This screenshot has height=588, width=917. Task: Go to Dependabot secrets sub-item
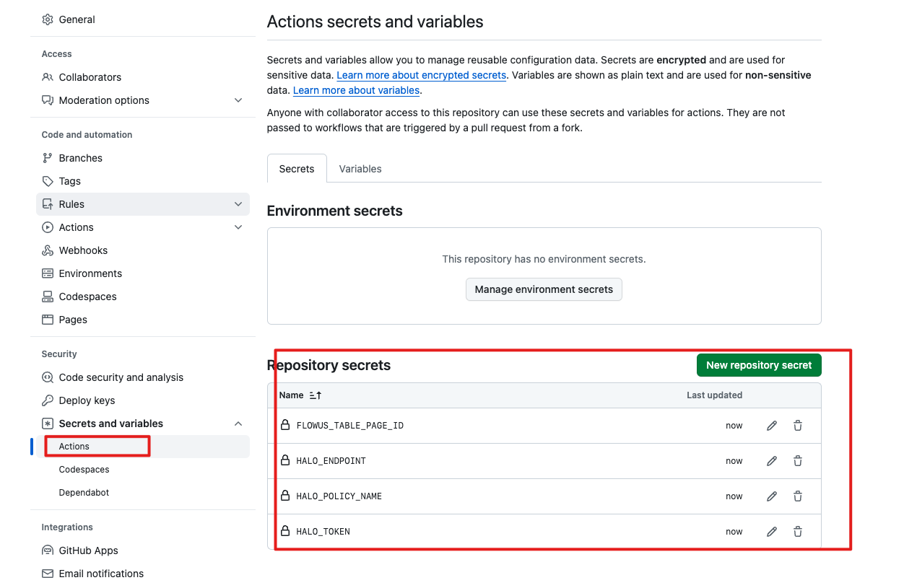[84, 493]
